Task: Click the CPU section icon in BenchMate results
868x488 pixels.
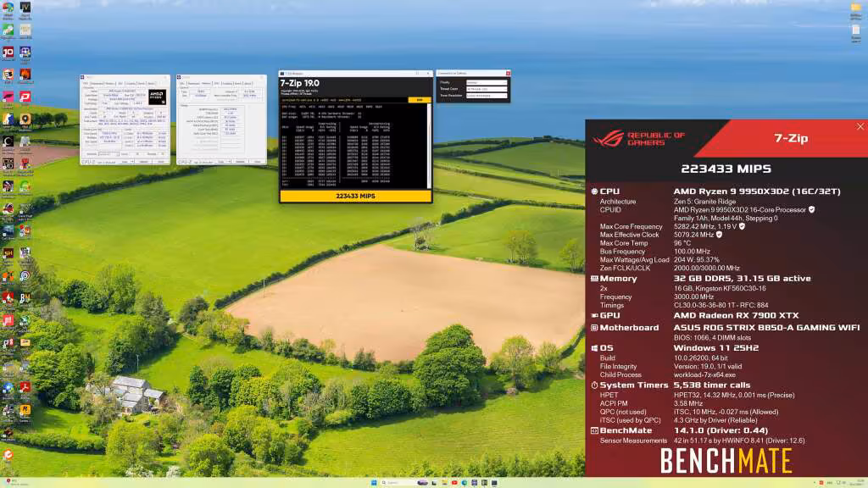Action: point(596,191)
